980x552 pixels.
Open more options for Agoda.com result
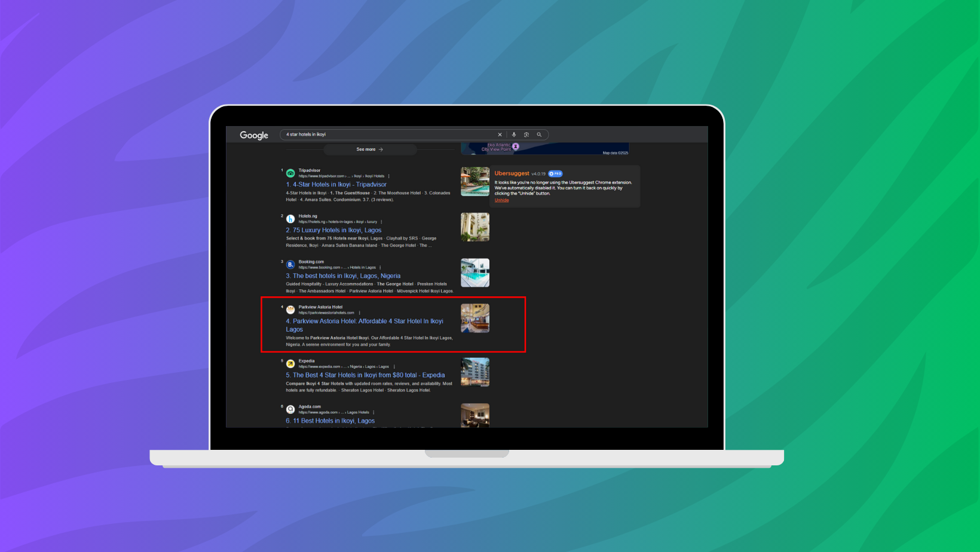coord(373,412)
